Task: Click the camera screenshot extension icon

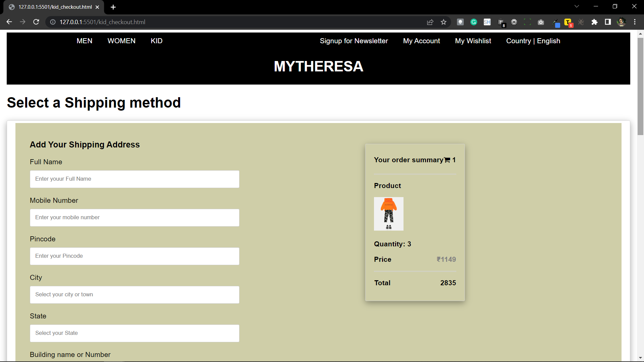Action: point(541,22)
